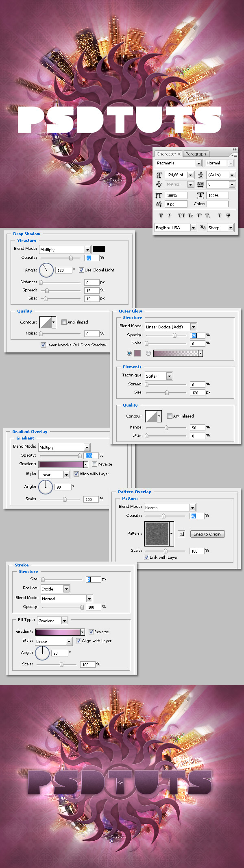Toggle Align with Layer in Stroke

tap(79, 641)
